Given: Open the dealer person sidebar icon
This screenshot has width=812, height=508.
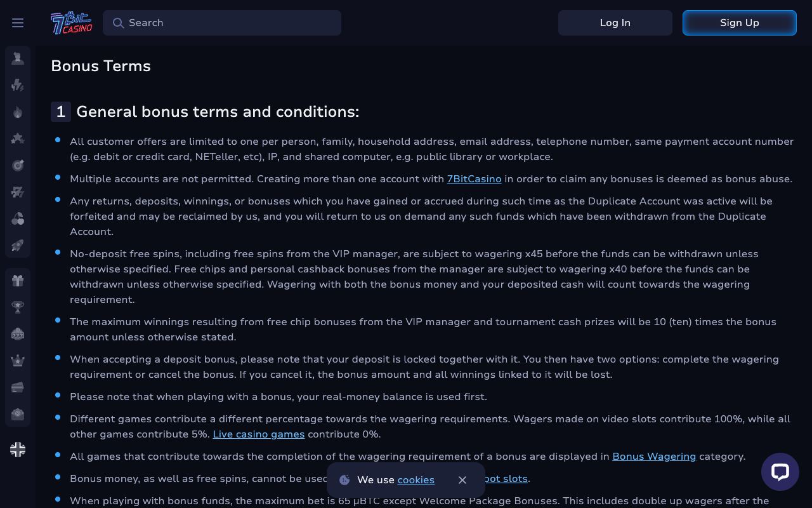Looking at the screenshot, I should click(x=18, y=58).
